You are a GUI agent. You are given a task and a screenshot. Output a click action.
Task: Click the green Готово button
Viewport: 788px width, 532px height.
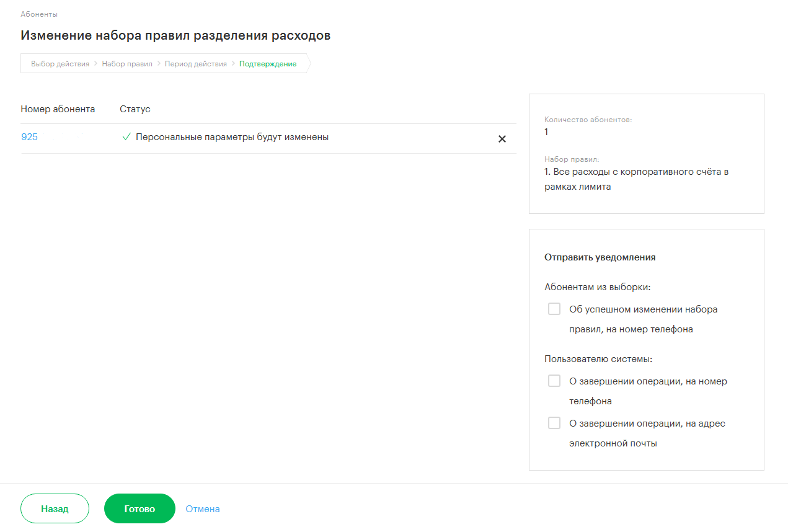point(139,508)
